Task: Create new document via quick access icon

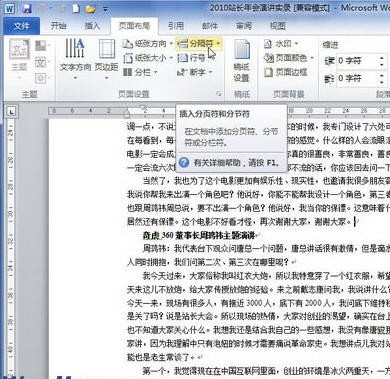Action: [76, 9]
